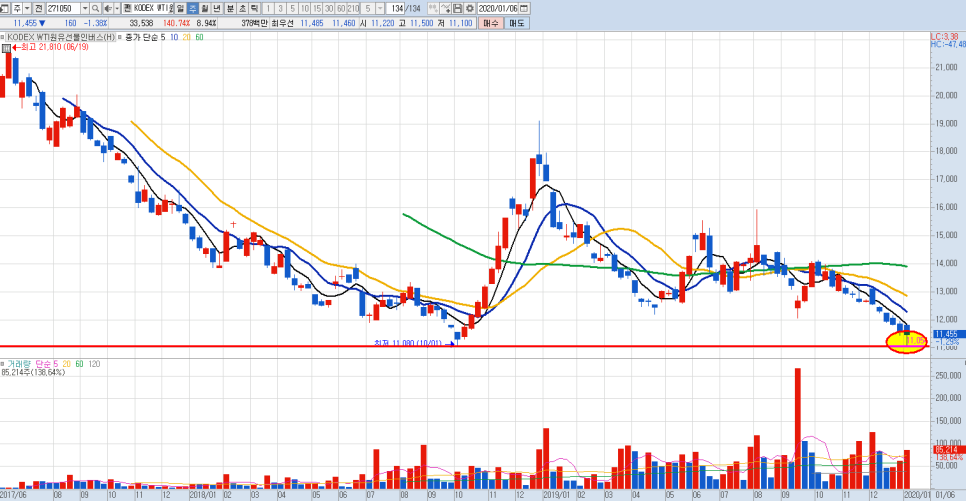966x501 pixels.
Task: Click the stock code input field 271050
Action: pyautogui.click(x=63, y=9)
